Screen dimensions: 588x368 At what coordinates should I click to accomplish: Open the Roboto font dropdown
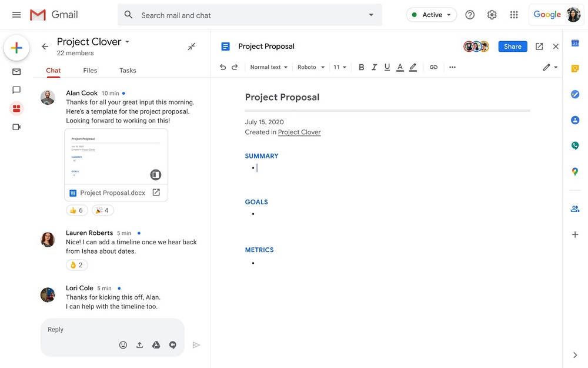310,67
